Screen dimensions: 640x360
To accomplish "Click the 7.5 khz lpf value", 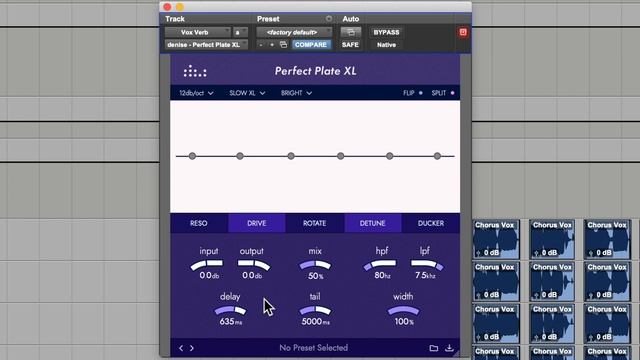I will pos(426,276).
